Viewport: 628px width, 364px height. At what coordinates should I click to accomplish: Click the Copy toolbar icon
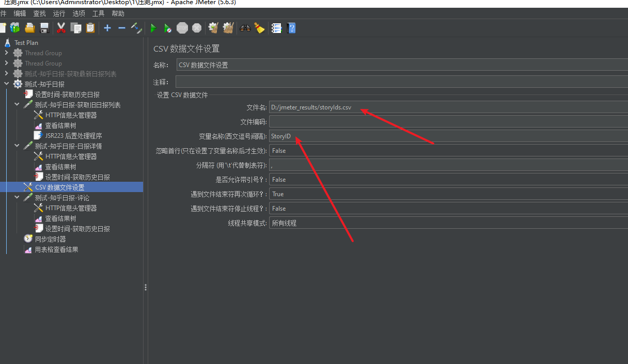[76, 28]
